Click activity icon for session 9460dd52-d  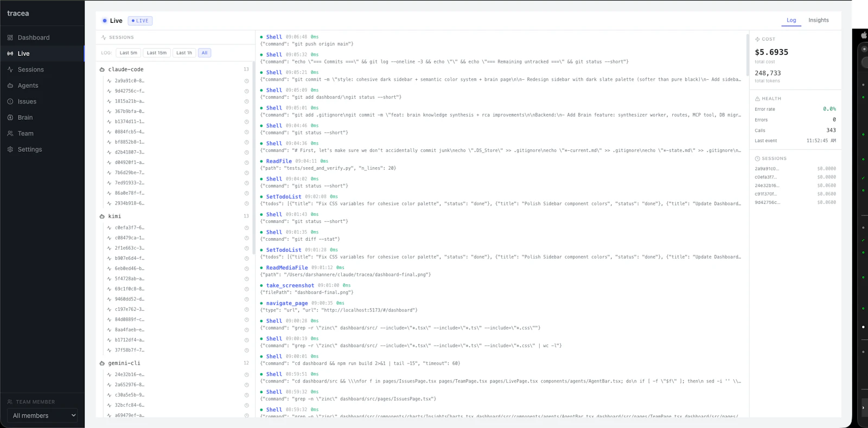[x=110, y=299]
